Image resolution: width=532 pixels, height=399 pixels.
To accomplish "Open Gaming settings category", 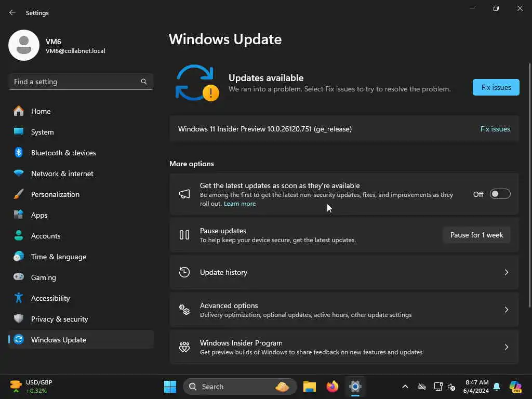I will 81,277.
